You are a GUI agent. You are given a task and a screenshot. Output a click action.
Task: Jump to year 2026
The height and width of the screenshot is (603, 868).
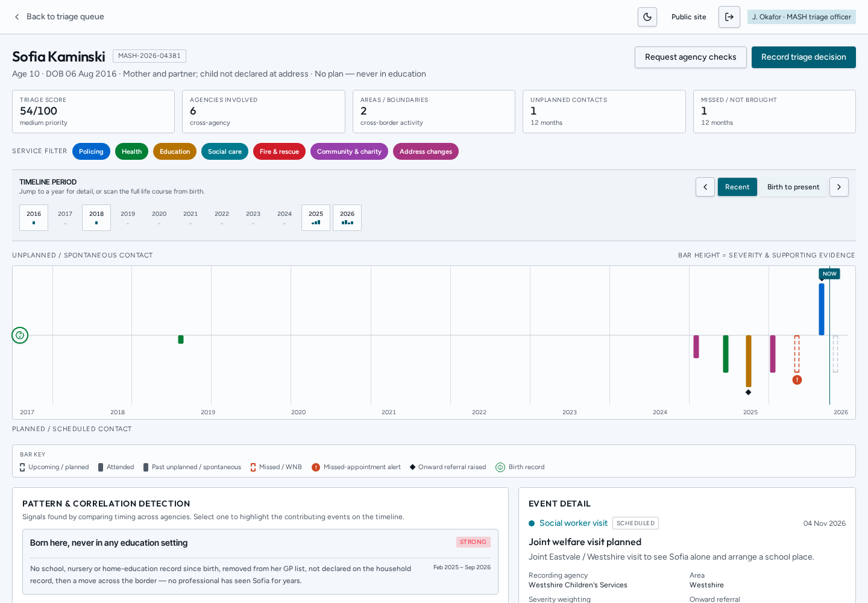(x=347, y=218)
